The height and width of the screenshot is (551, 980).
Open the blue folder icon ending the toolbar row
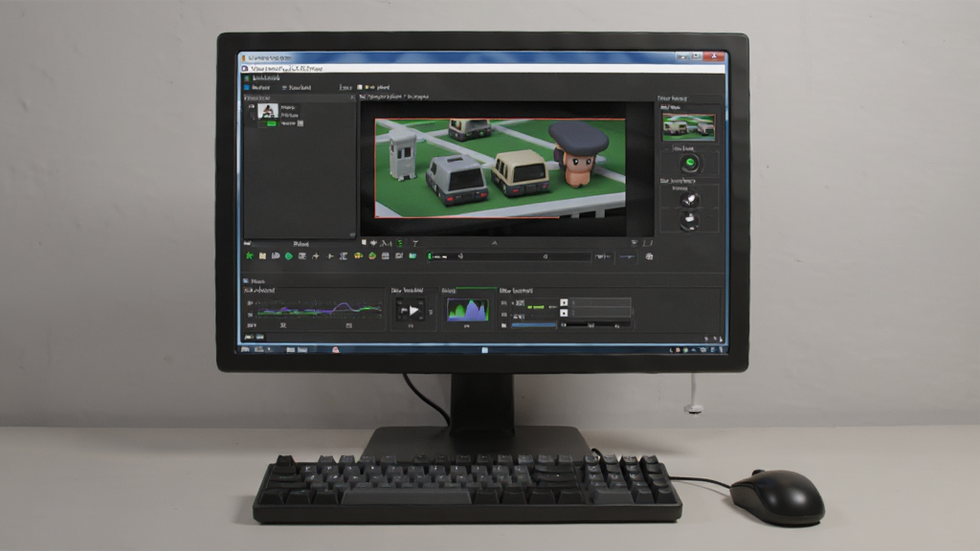click(412, 256)
